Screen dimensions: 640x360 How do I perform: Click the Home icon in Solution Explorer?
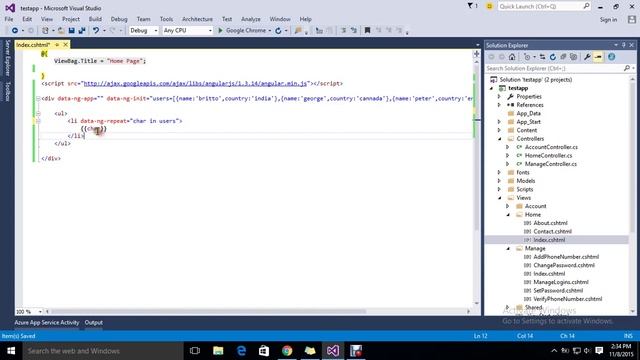pyautogui.click(x=512, y=57)
